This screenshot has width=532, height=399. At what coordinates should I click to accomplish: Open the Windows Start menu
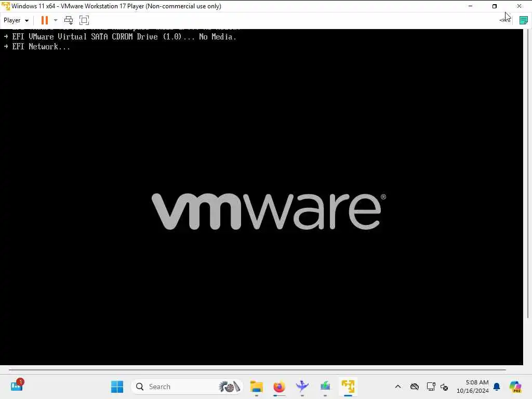pyautogui.click(x=117, y=387)
